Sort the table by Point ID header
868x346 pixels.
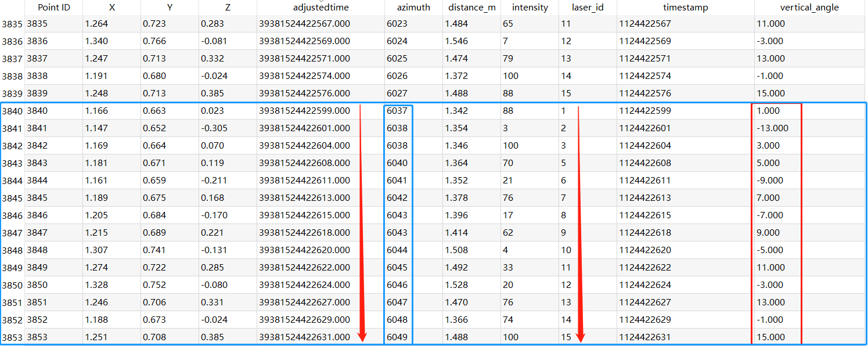[x=53, y=8]
